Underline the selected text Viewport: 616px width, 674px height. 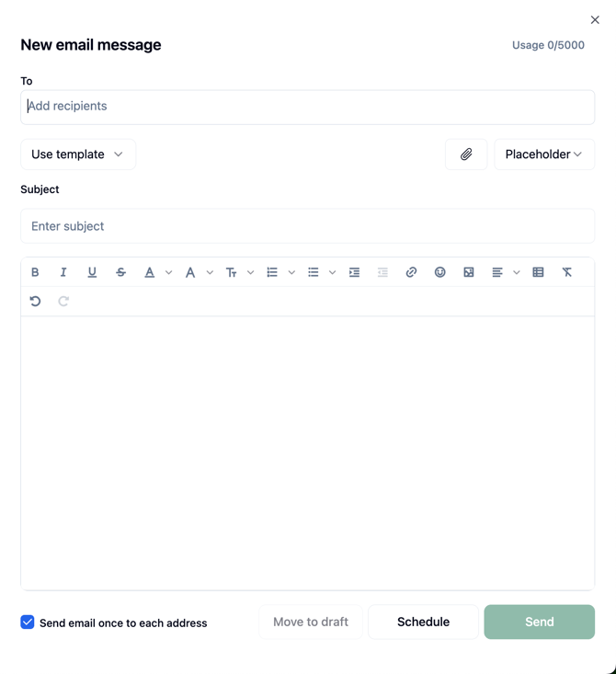(92, 272)
